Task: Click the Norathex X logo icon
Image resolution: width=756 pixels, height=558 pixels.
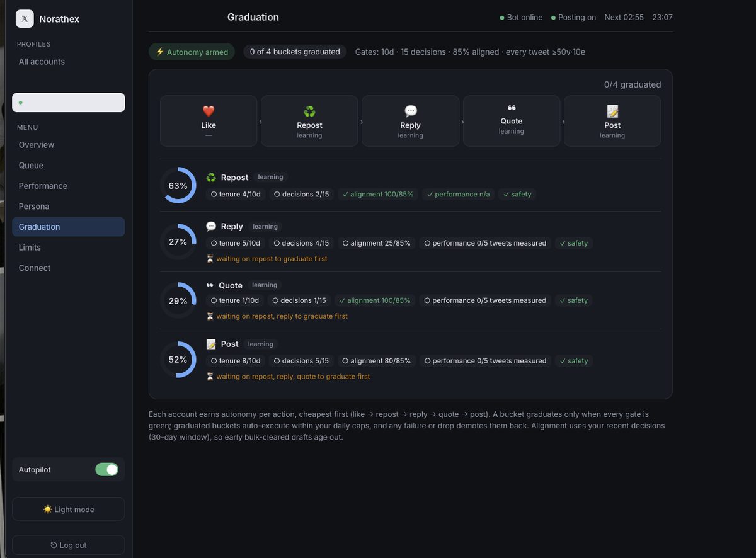Action: 25,18
